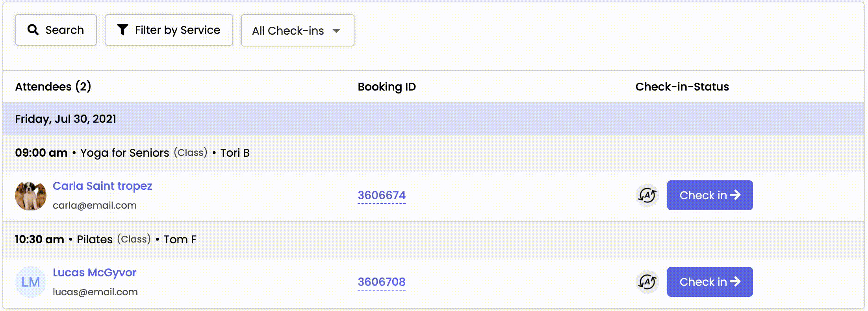Click the 10:30 am Pilates class row
Viewport: 868px width, 311px height.
(106, 239)
